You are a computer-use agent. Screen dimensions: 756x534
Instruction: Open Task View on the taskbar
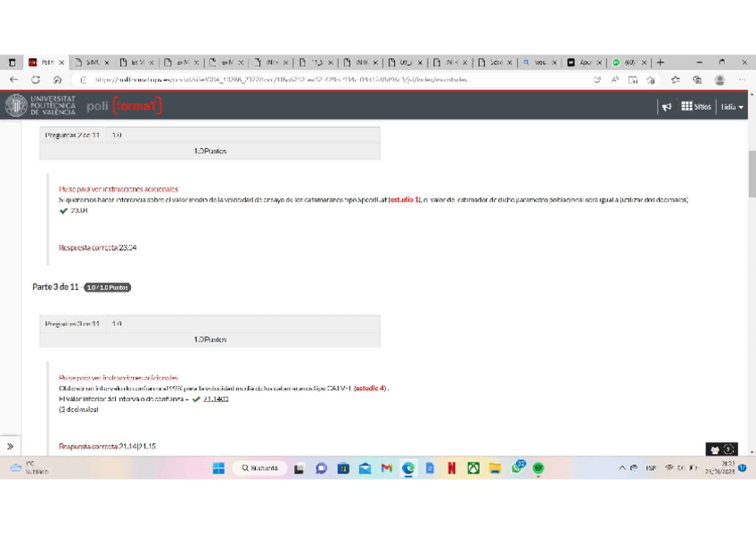pyautogui.click(x=300, y=468)
